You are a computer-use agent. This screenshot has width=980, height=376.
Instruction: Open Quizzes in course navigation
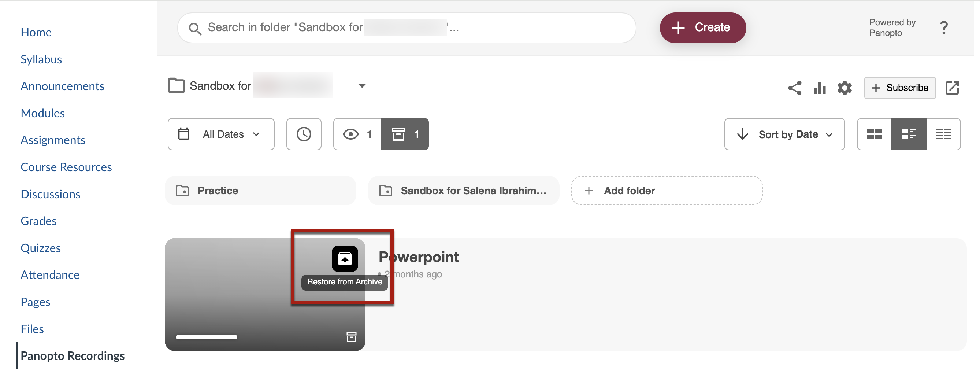pyautogui.click(x=41, y=248)
